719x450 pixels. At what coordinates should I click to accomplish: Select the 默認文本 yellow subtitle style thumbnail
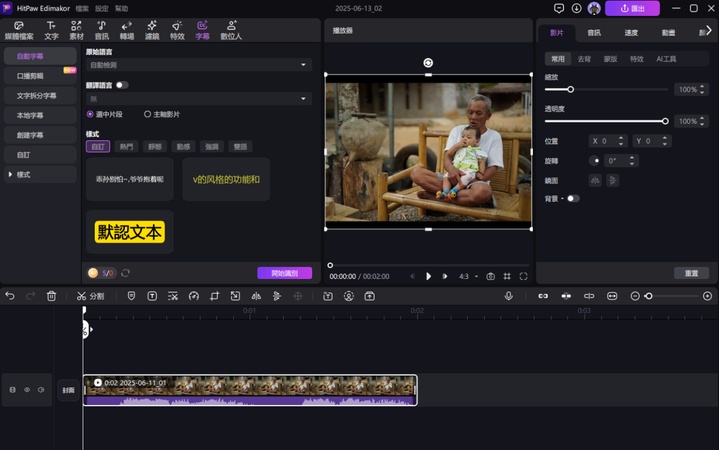[x=130, y=232]
